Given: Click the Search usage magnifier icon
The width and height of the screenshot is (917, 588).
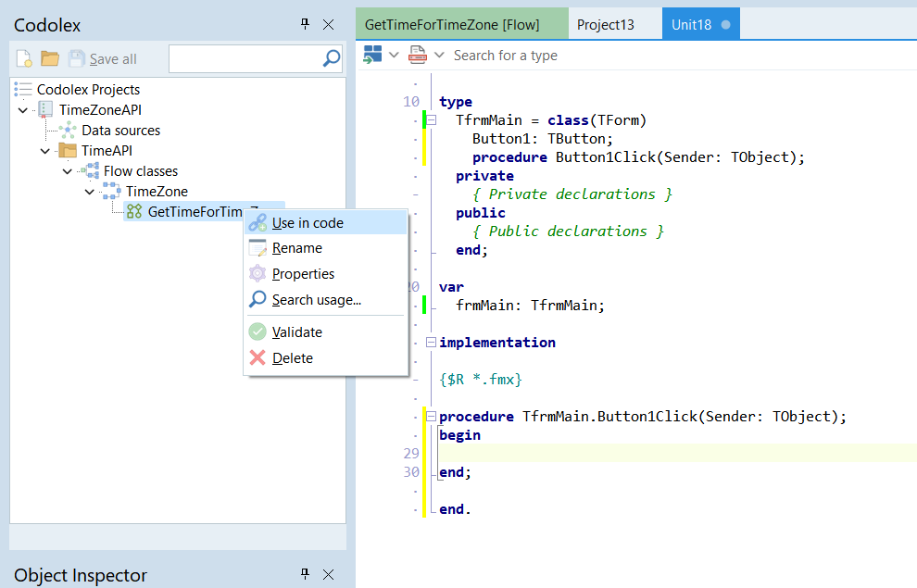Looking at the screenshot, I should [x=258, y=299].
